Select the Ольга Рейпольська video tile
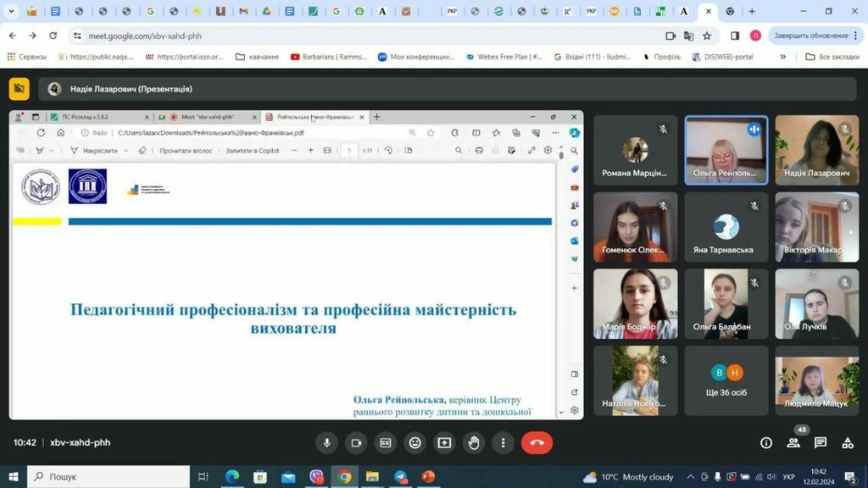Viewport: 868px width, 488px height. point(726,151)
